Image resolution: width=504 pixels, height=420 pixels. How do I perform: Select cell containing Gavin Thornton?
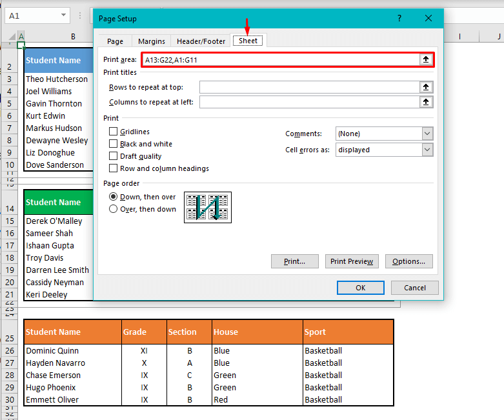59,103
